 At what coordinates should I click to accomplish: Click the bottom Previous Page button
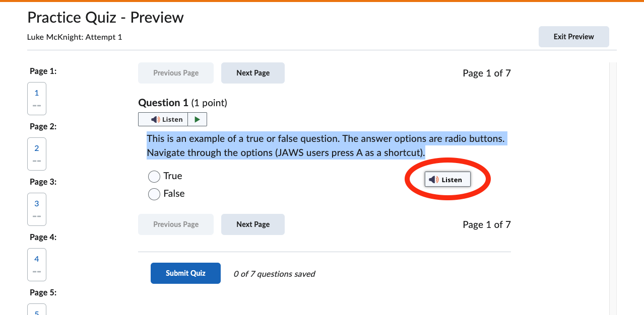175,224
